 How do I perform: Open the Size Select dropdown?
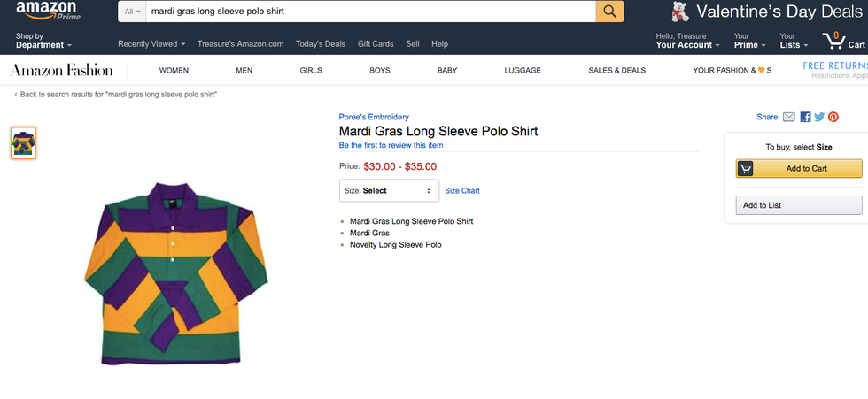[389, 190]
